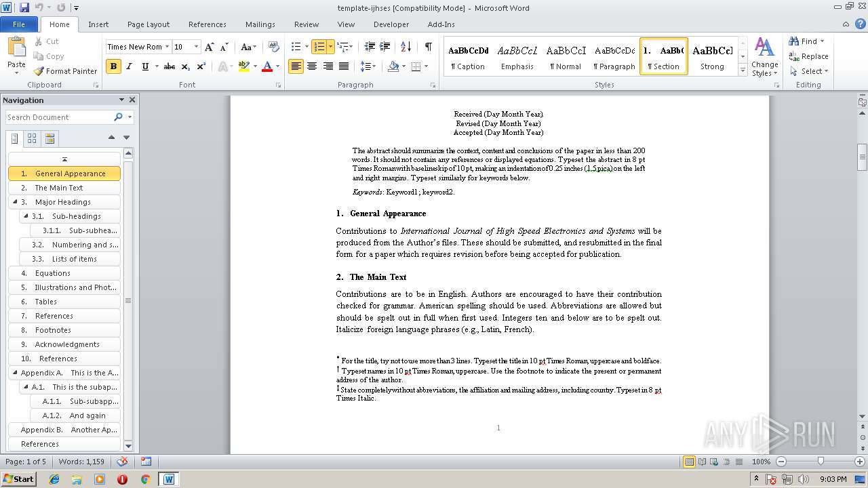
Task: Toggle Bold formatting
Action: point(113,66)
